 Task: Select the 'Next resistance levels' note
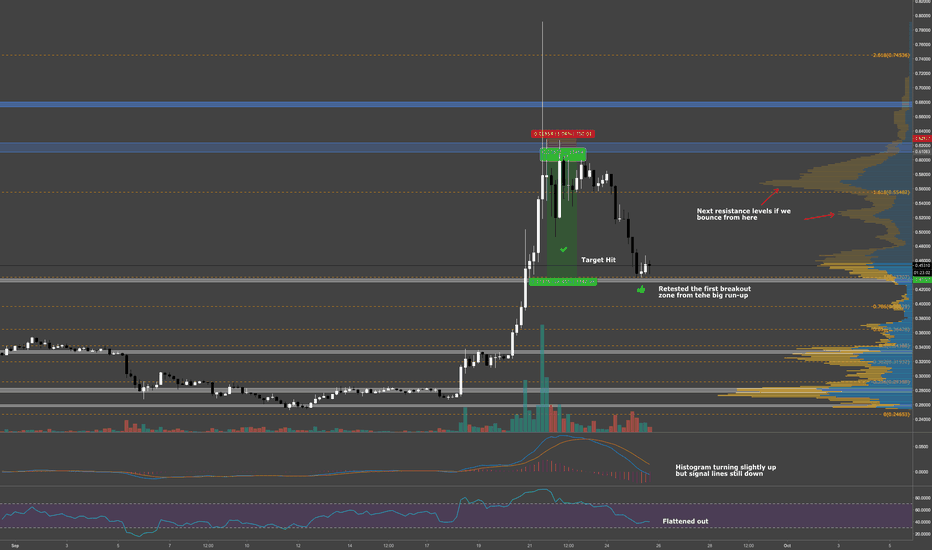pos(744,214)
